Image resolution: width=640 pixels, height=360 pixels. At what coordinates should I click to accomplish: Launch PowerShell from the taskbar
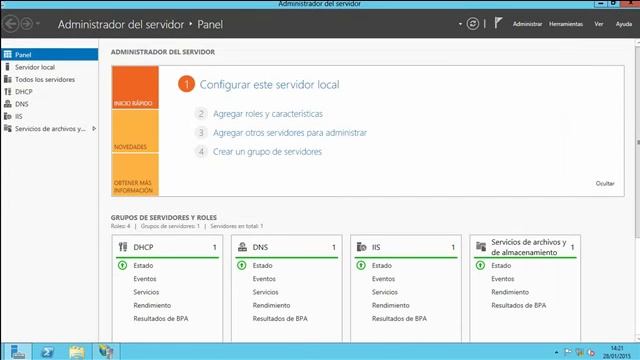tap(47, 351)
